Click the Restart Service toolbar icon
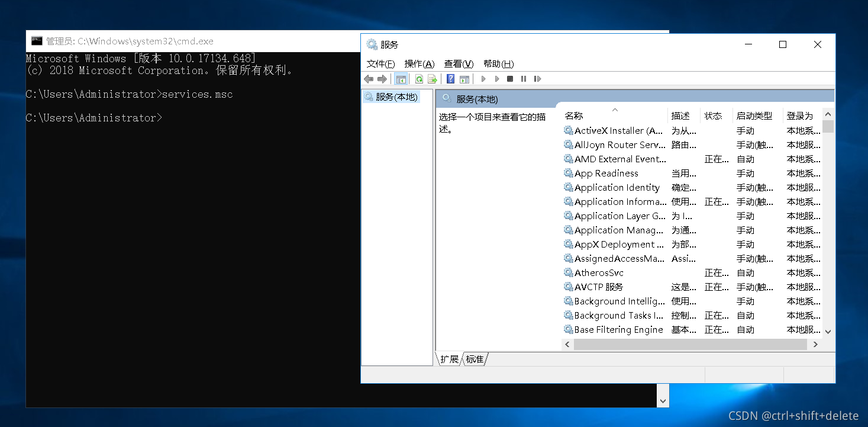The image size is (868, 427). tap(537, 79)
